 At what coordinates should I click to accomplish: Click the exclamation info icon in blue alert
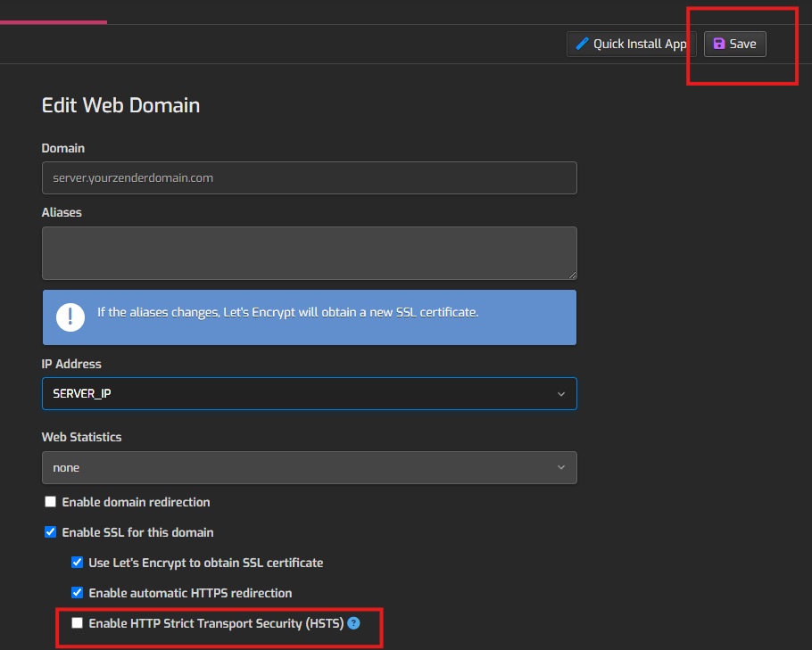click(70, 317)
